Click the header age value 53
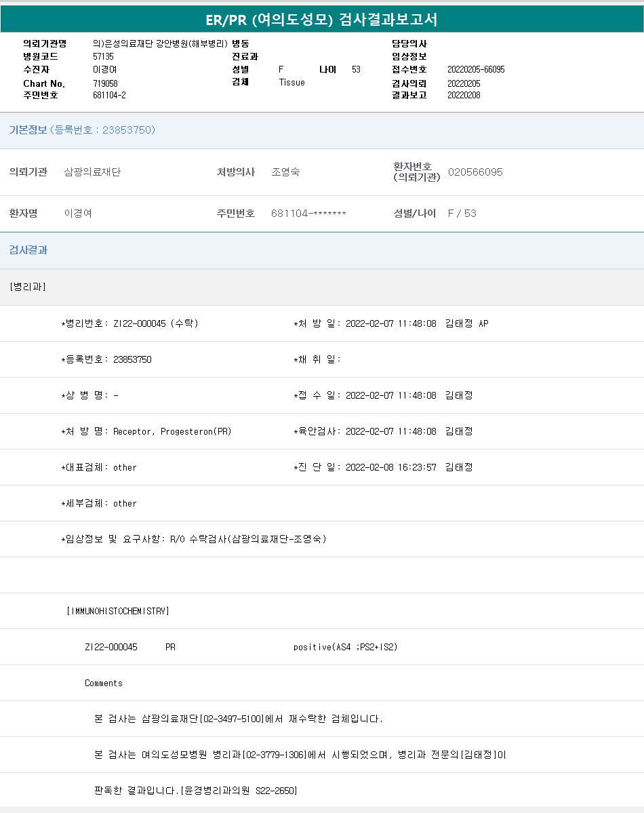This screenshot has height=813, width=644. coord(356,69)
